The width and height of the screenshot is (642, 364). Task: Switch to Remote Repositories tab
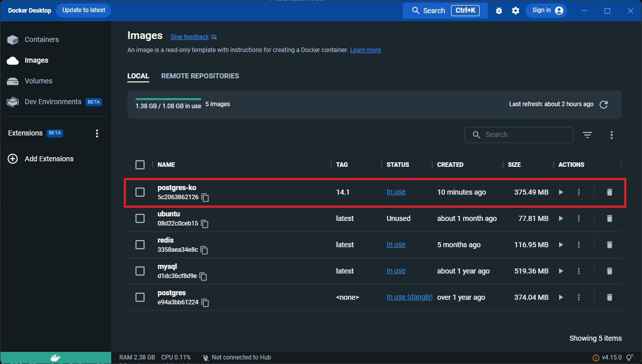tap(200, 76)
